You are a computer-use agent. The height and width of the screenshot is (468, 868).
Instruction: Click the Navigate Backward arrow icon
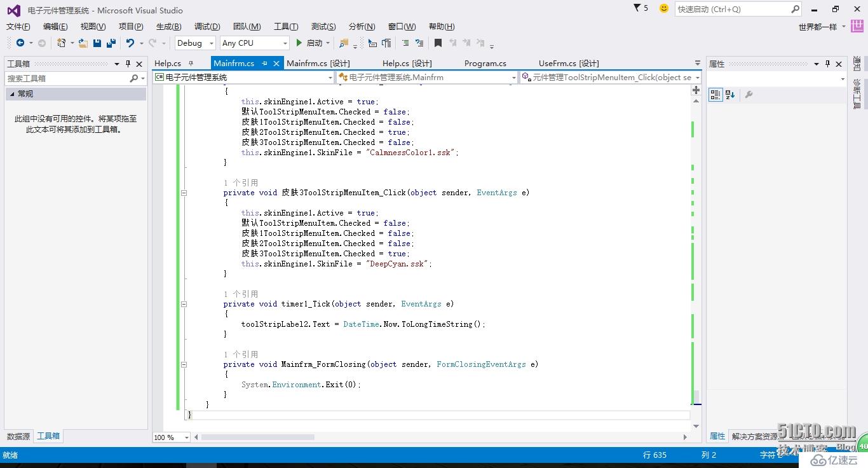(20, 43)
